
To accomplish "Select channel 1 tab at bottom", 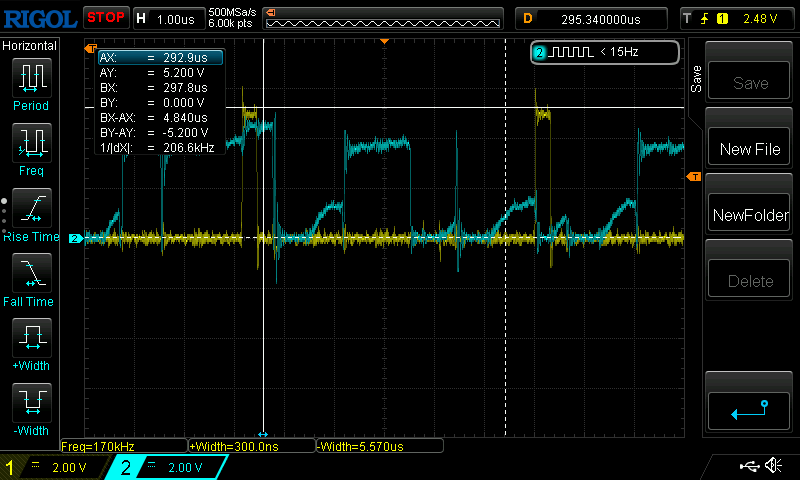I will (x=55, y=467).
